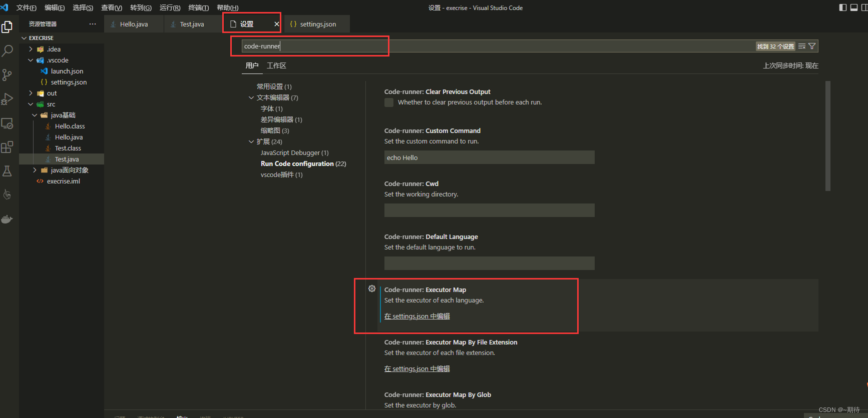Toggle Clear Previous Output checkbox
The width and height of the screenshot is (868, 418).
tap(389, 102)
